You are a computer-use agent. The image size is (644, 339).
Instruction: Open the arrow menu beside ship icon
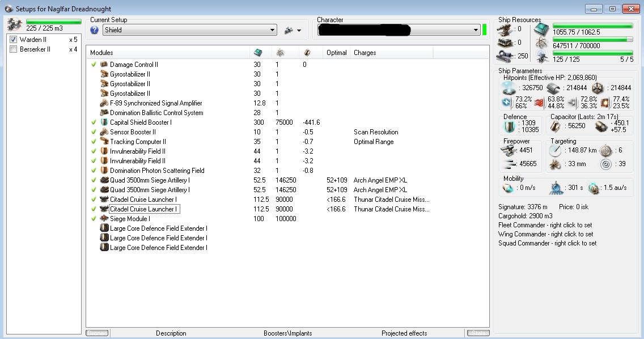tap(299, 31)
